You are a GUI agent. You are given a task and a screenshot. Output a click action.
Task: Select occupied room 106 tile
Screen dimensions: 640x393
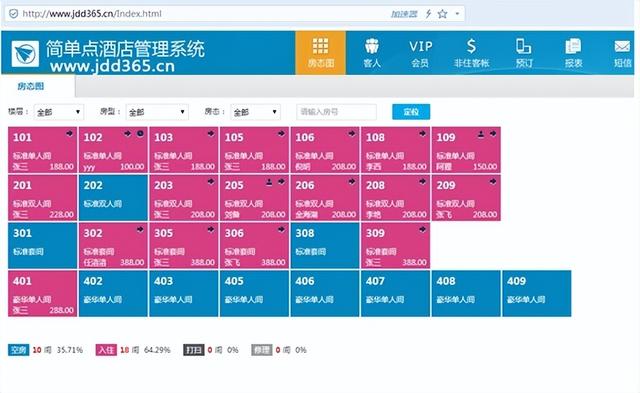coord(325,150)
